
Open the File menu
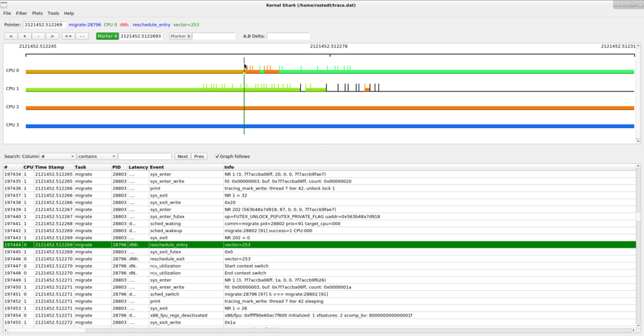[7, 13]
